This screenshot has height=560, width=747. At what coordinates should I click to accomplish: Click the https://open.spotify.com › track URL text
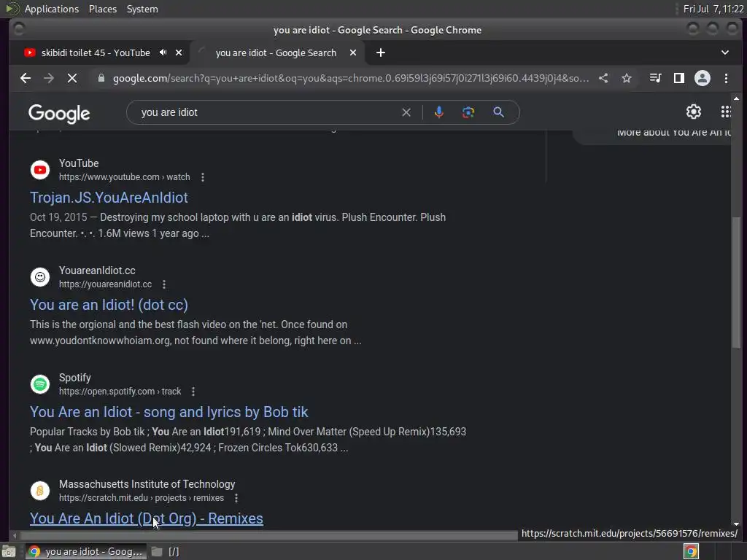pos(120,392)
